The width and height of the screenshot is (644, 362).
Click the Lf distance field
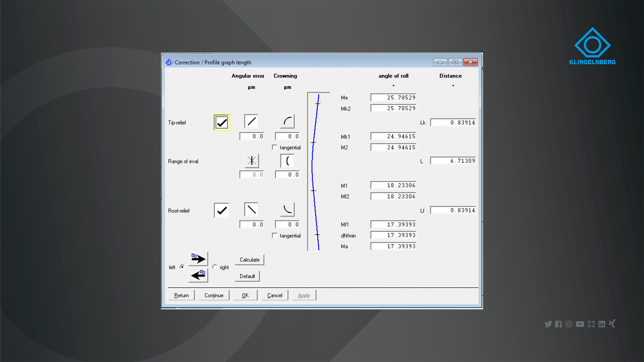[x=453, y=210]
